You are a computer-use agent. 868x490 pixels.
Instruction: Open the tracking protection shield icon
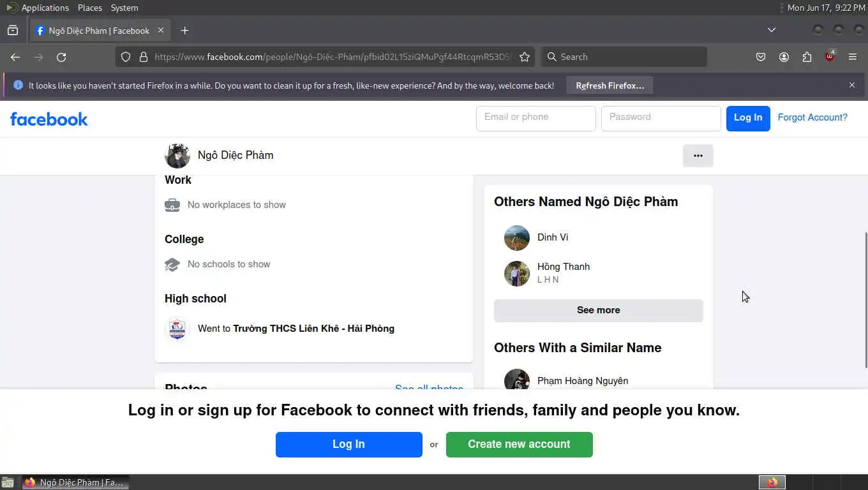click(126, 57)
